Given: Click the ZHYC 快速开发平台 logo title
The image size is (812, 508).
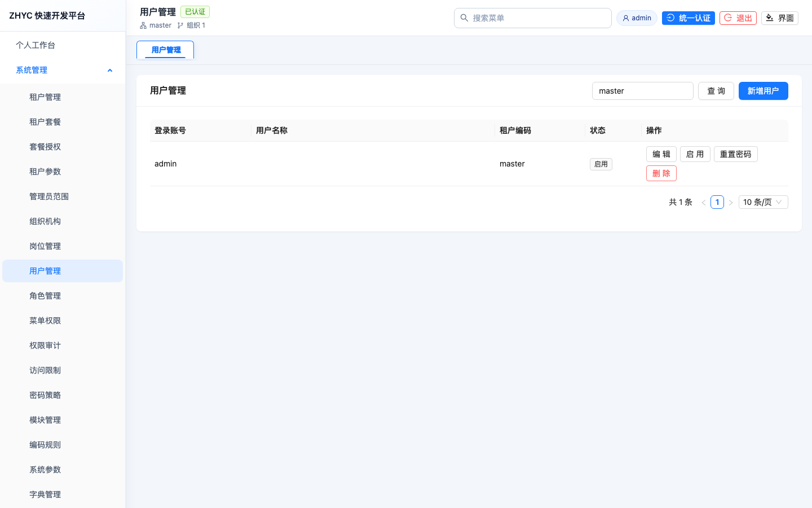Looking at the screenshot, I should coord(47,16).
